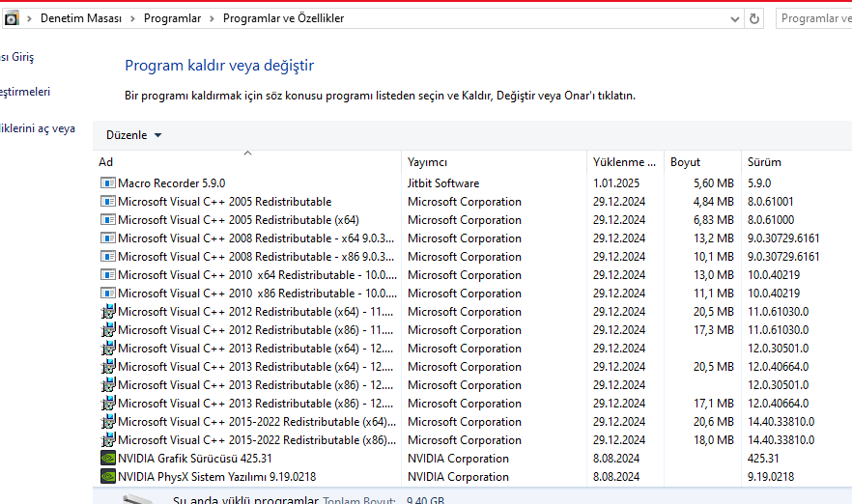The height and width of the screenshot is (504, 852).
Task: Click the 1.01.2025 install date cell
Action: coord(616,183)
